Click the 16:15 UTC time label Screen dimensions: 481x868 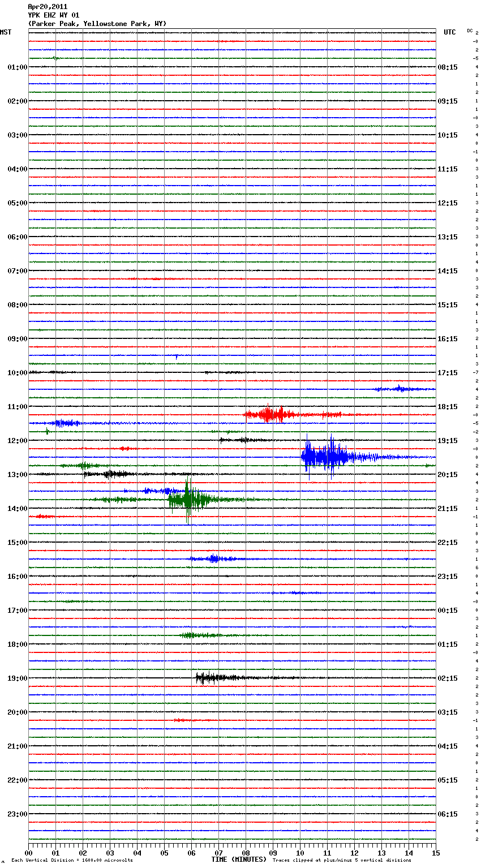pos(448,339)
